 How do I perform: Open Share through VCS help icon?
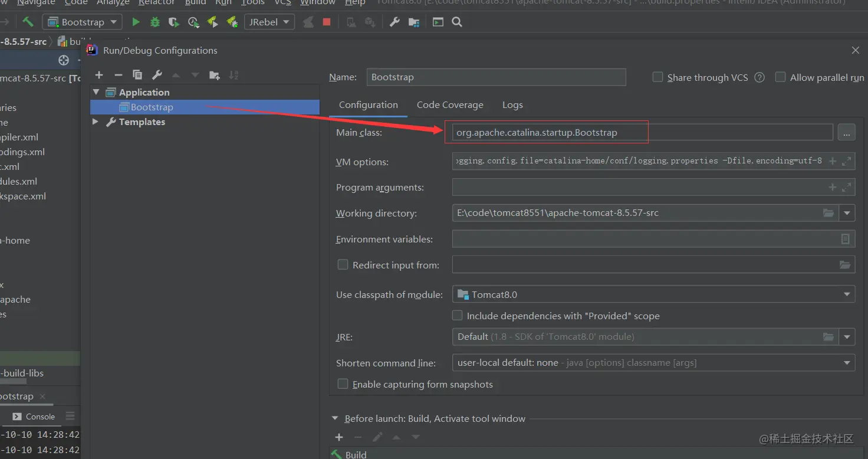click(759, 77)
